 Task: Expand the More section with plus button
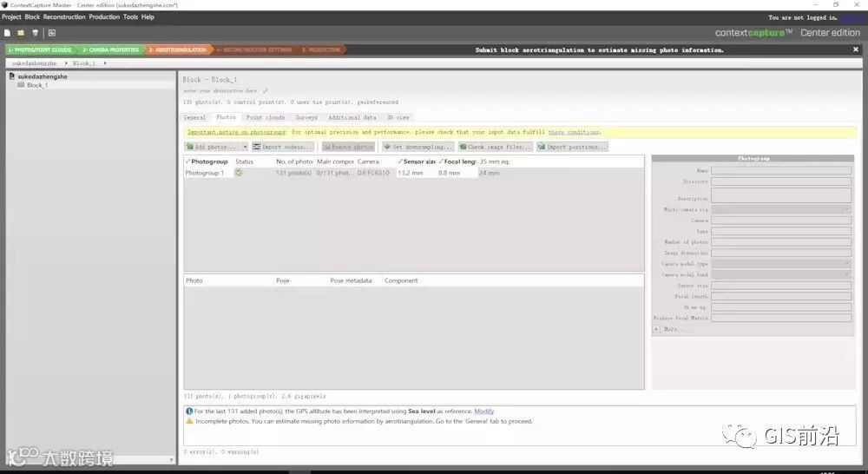coord(656,329)
